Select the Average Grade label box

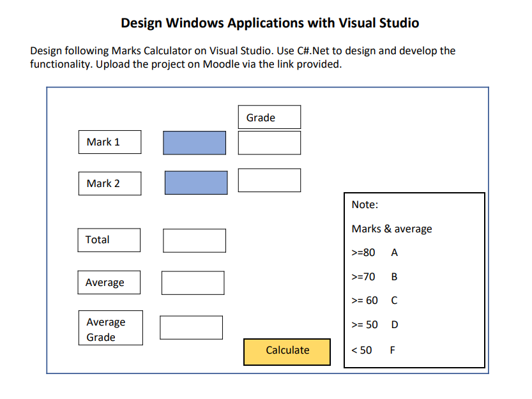coord(110,327)
